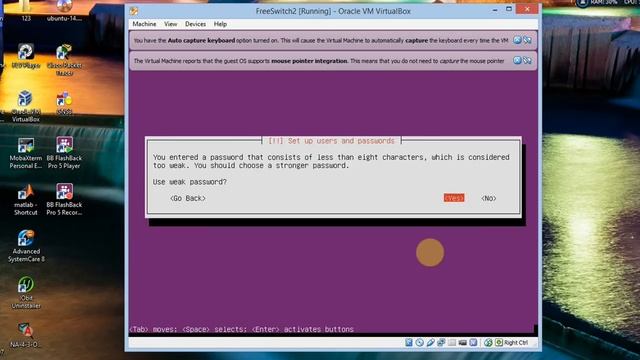Click USB devices status icon
The image size is (640, 360).
pos(430,342)
